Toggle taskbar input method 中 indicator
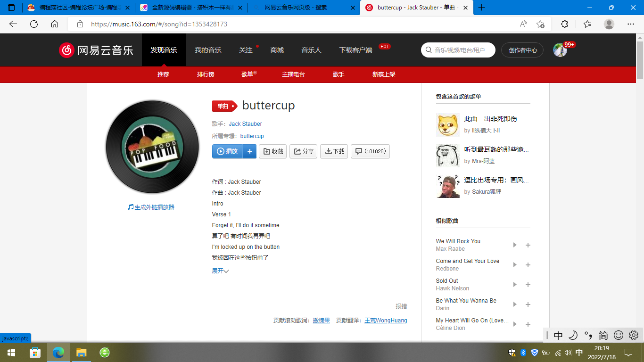 pyautogui.click(x=579, y=352)
